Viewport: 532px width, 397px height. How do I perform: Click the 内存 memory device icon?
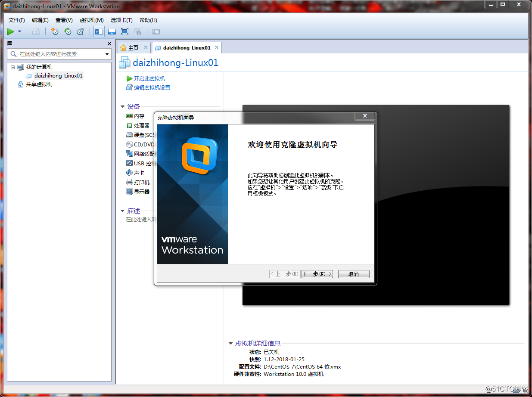(x=130, y=116)
